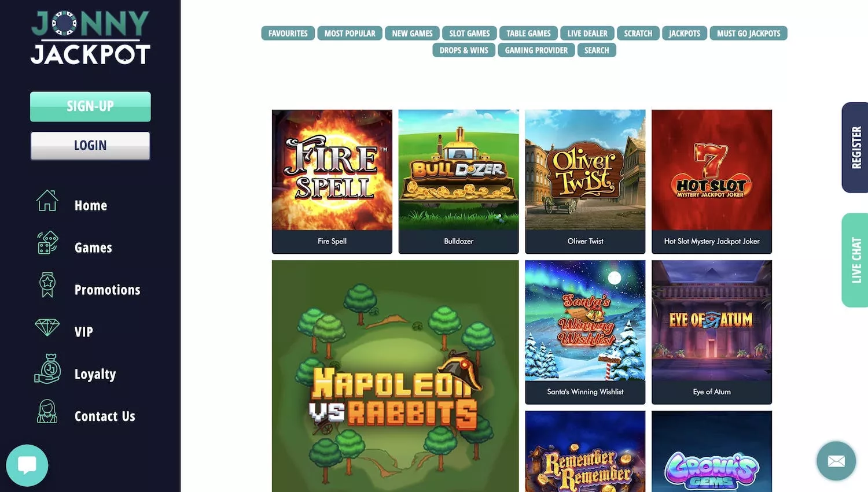Click the envelope mail icon

(836, 461)
